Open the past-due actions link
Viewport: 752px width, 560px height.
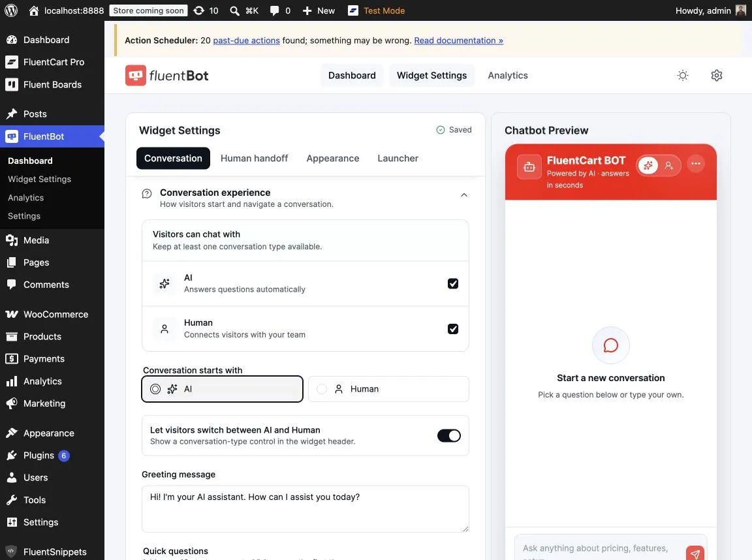coord(246,40)
